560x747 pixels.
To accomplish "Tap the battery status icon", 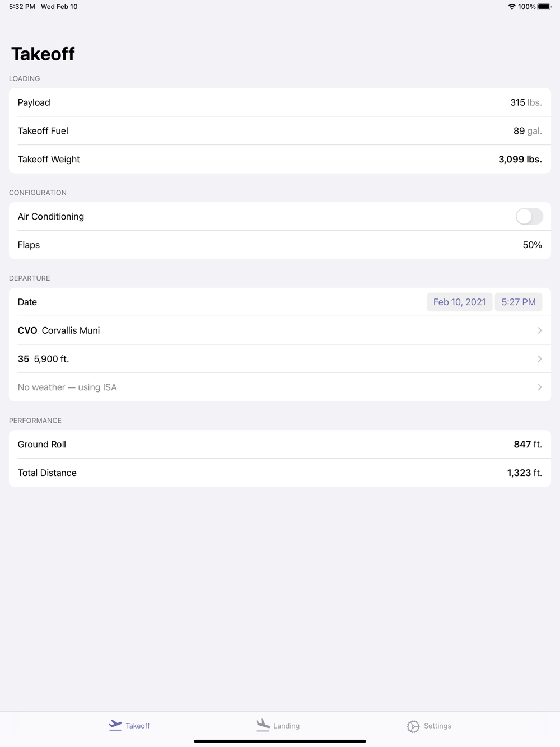I will point(544,7).
